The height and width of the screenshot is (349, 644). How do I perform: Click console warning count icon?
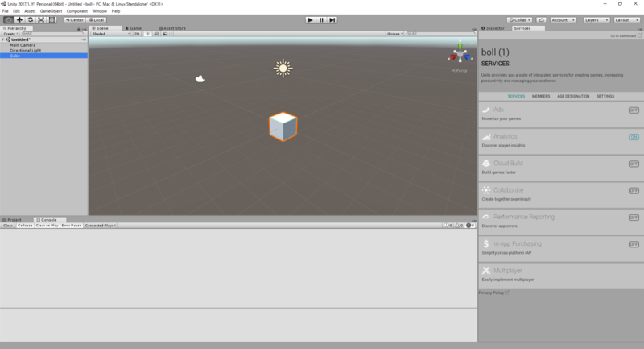(x=459, y=225)
